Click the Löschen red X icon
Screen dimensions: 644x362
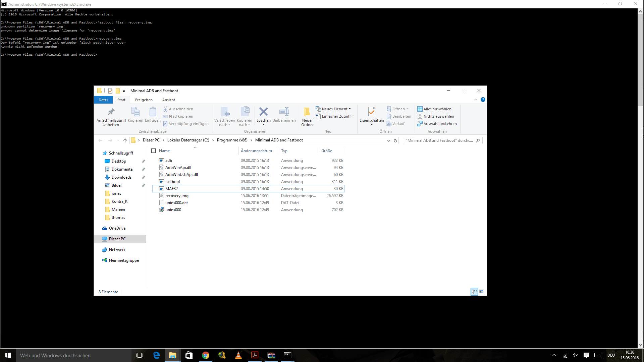[264, 112]
